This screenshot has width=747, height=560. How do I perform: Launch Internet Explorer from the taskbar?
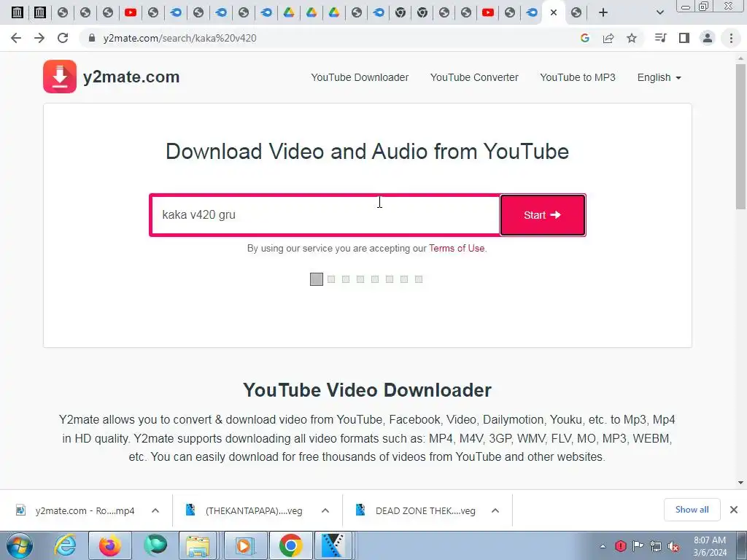click(x=65, y=545)
